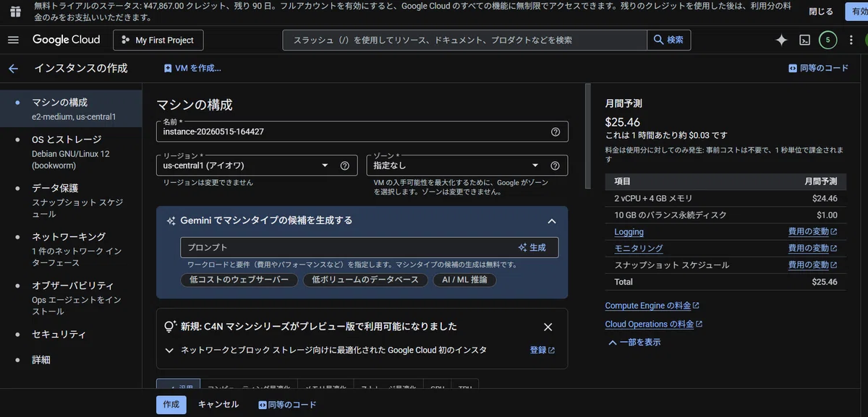This screenshot has height=417, width=868.
Task: Click the $1.00 disk cost value
Action: click(x=827, y=215)
